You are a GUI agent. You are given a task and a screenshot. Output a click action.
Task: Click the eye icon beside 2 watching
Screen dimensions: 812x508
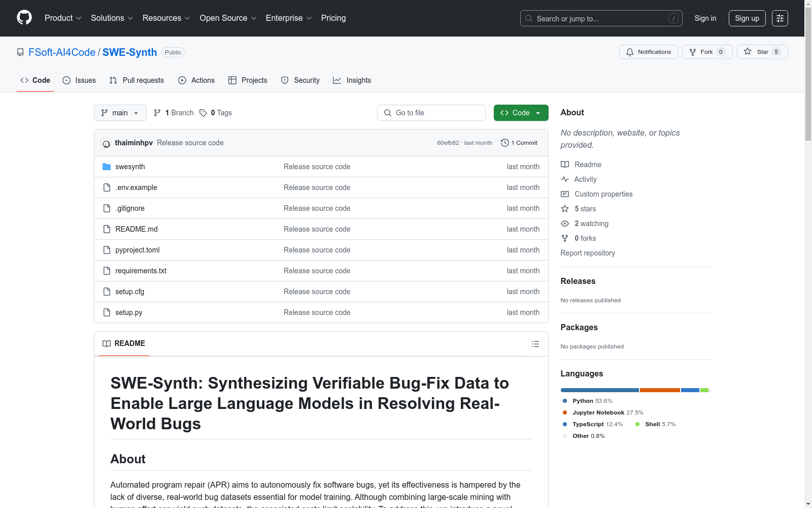tap(565, 224)
